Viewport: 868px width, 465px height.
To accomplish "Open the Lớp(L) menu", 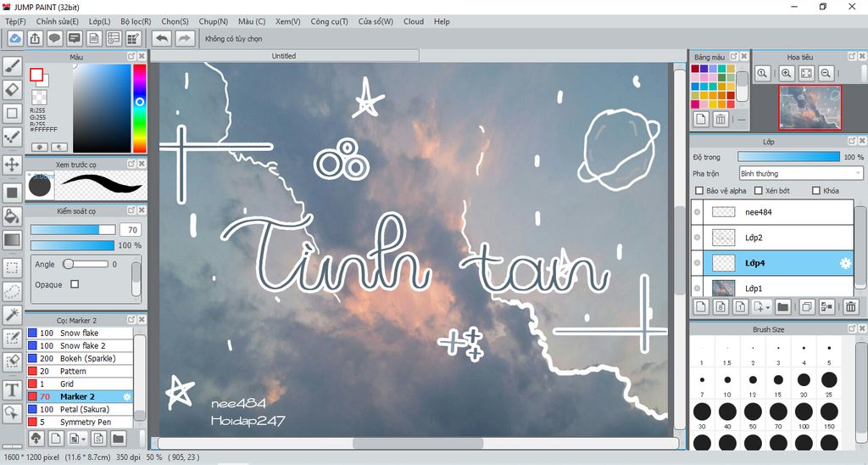I will point(100,21).
